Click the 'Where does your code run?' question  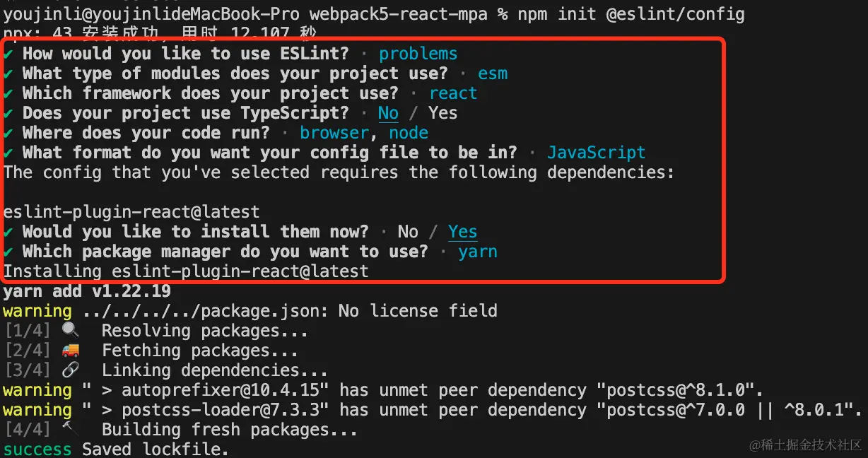(x=146, y=133)
